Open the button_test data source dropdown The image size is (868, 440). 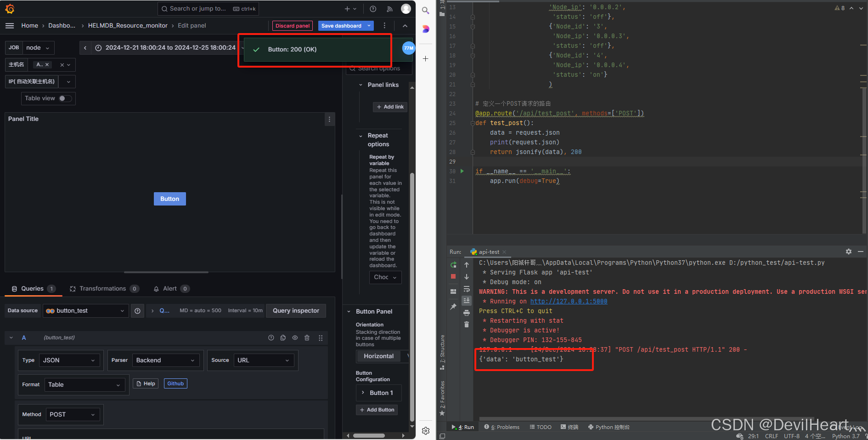[x=86, y=311]
